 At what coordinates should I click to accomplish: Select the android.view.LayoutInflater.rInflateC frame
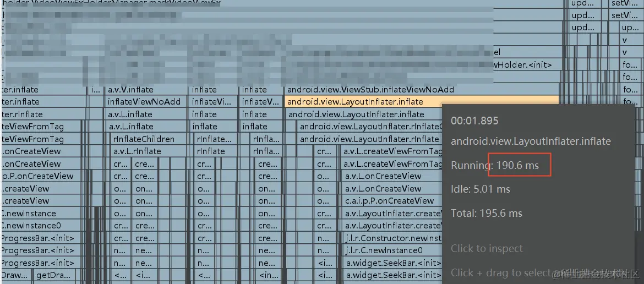pyautogui.click(x=369, y=127)
